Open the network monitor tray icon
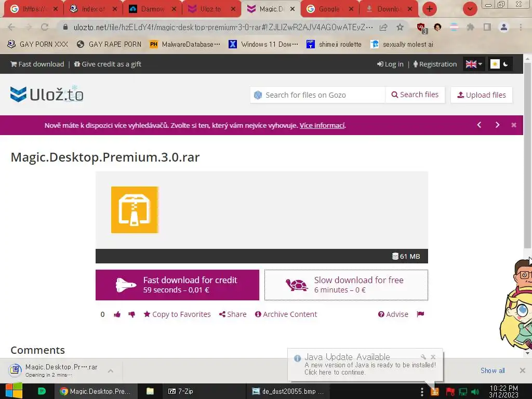This screenshot has width=532, height=399. 463,392
